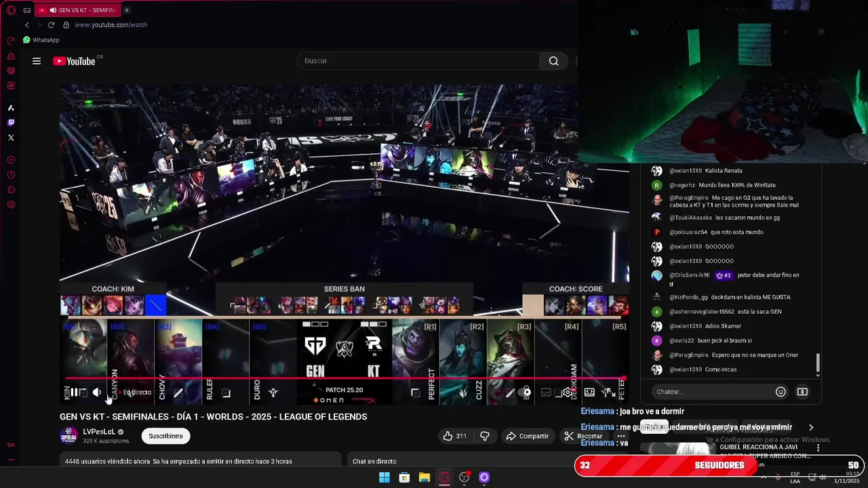Open the WhatsApp bookmark
This screenshot has height=488, width=868.
[41, 40]
